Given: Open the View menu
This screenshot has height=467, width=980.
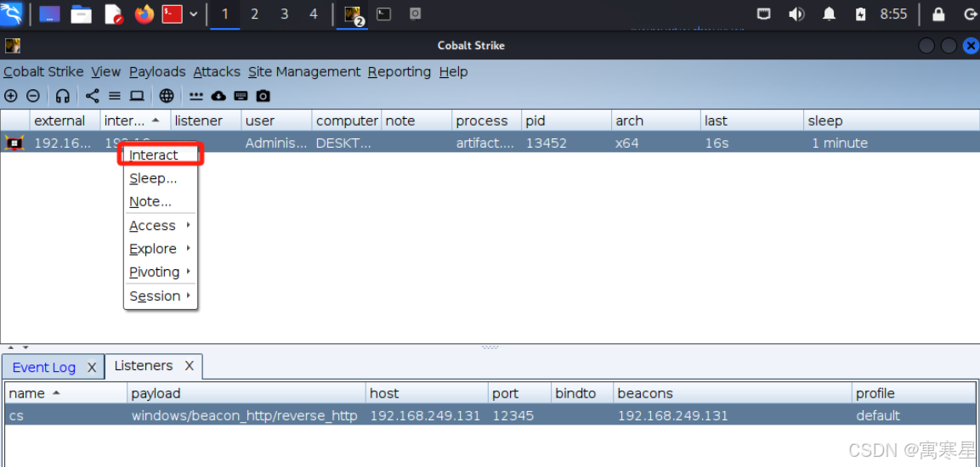Looking at the screenshot, I should tap(105, 72).
